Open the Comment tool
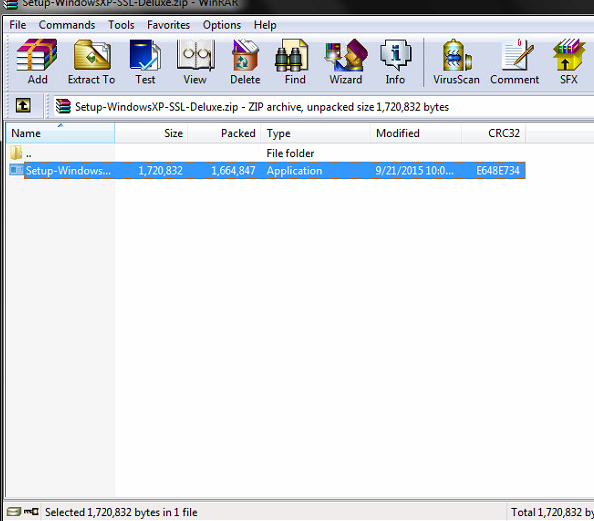This screenshot has width=594, height=521. click(514, 62)
